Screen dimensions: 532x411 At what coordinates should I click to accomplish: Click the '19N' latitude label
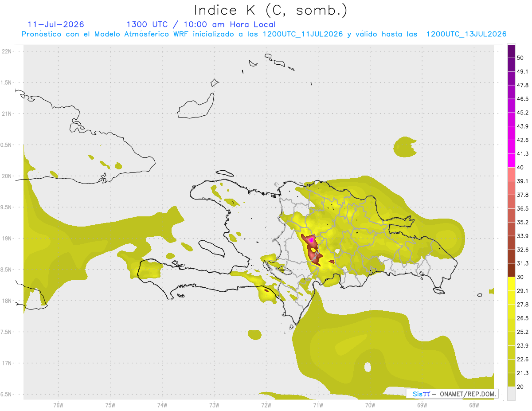pos(7,239)
